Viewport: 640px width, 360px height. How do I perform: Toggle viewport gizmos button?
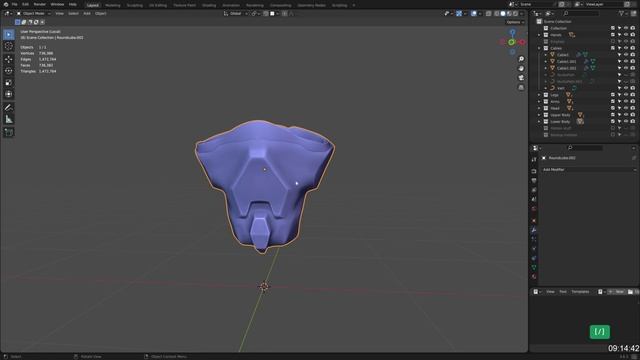click(x=459, y=13)
